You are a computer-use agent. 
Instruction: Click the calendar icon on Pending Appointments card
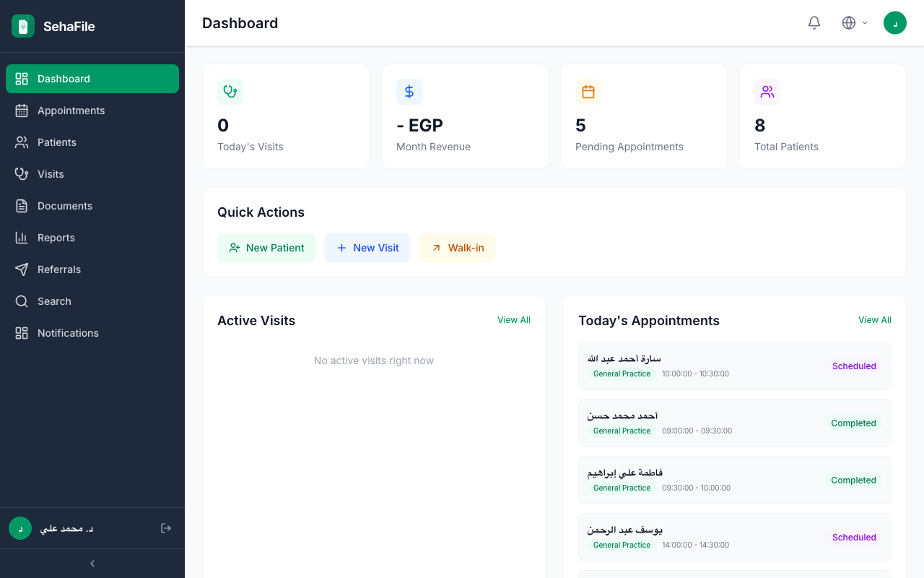(588, 92)
